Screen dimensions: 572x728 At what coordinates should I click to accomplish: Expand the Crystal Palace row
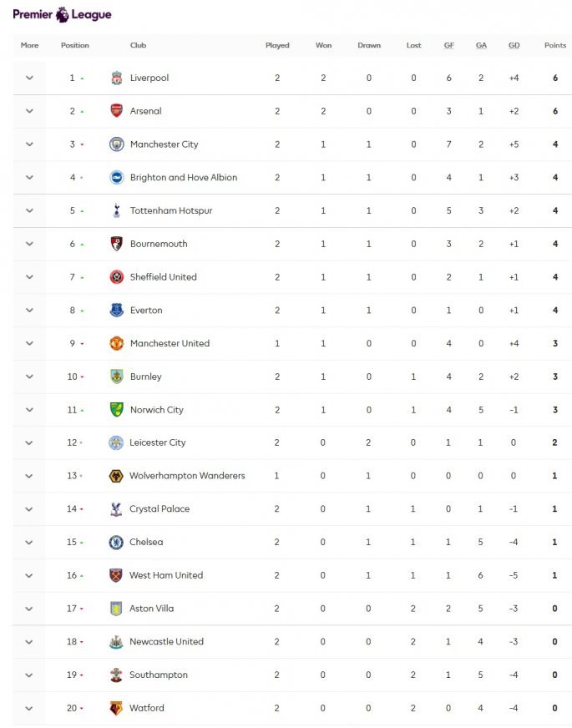(x=29, y=509)
